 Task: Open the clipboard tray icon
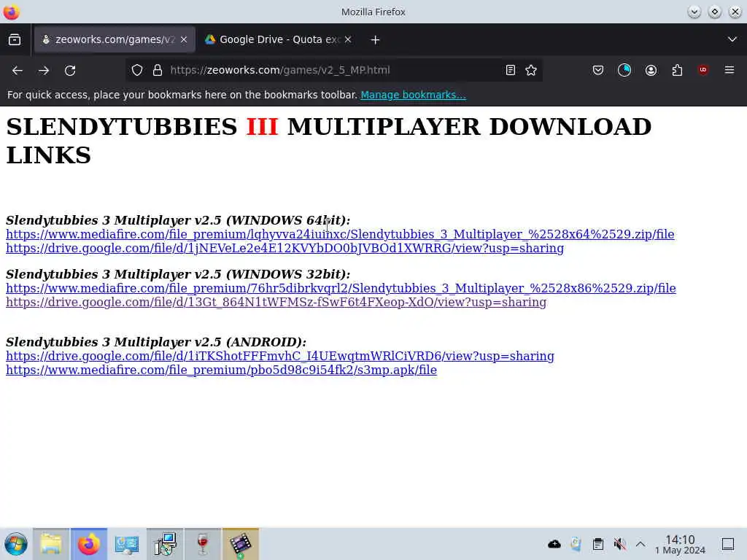[x=598, y=544]
